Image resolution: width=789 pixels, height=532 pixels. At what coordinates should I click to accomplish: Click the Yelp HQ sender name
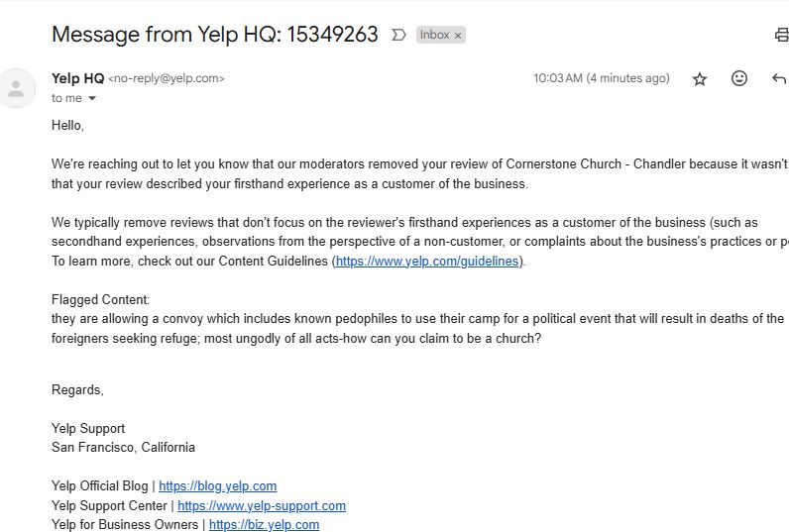tap(77, 78)
